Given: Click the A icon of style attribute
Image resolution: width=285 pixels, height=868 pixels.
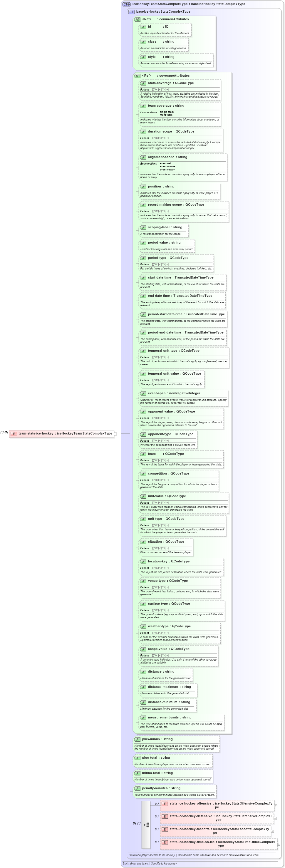Looking at the screenshot, I should click(x=143, y=57).
